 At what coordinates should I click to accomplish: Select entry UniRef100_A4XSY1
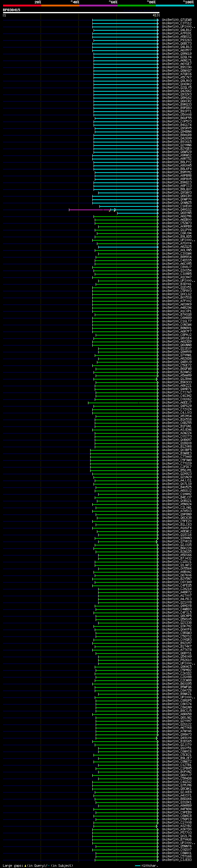(x=177, y=795)
